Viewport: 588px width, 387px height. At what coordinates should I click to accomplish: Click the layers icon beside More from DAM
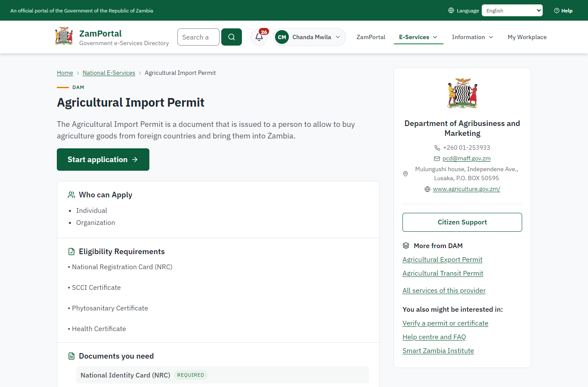[406, 246]
